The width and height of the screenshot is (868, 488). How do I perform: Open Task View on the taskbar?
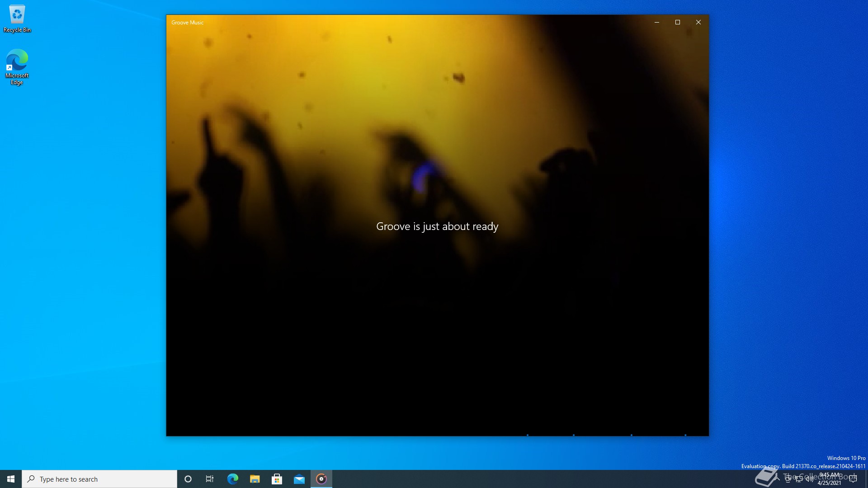pyautogui.click(x=210, y=479)
